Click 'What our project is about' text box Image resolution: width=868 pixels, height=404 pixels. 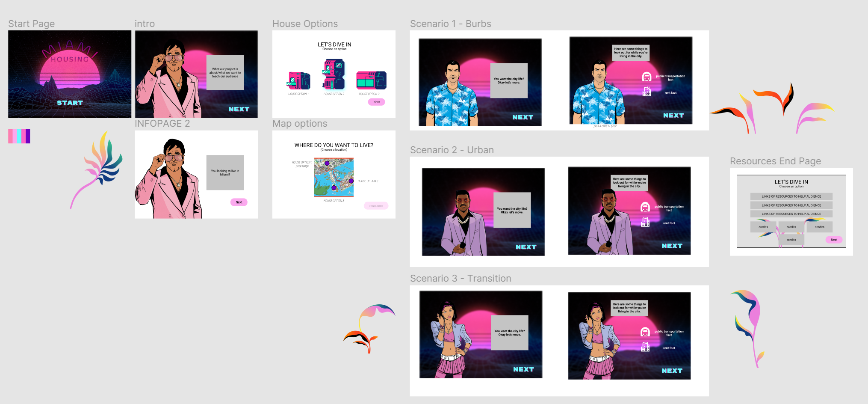click(225, 72)
